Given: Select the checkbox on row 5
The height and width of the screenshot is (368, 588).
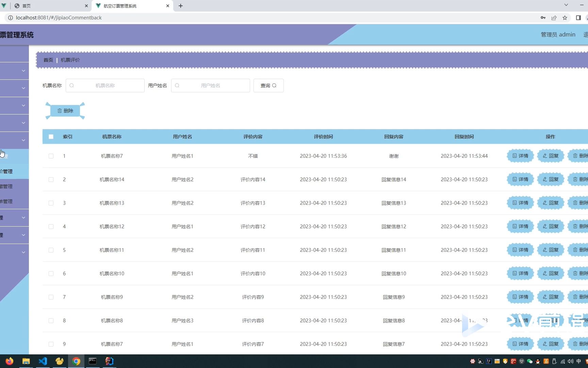Looking at the screenshot, I should coord(51,250).
